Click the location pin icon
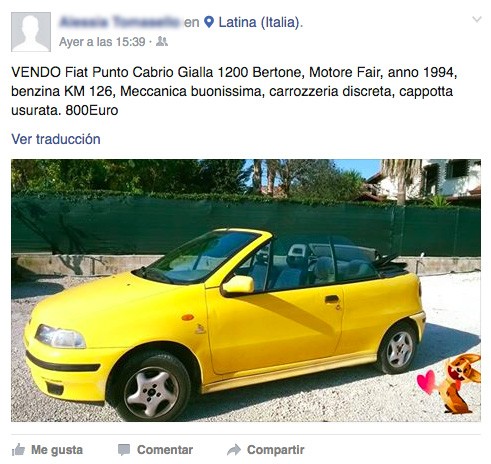Screen dimensions: 491x464 click(x=209, y=22)
